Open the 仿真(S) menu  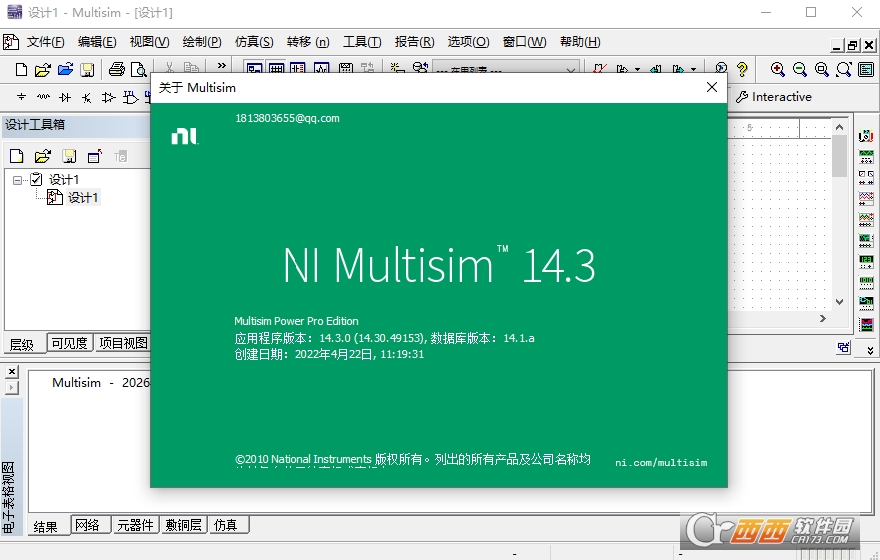tap(254, 42)
